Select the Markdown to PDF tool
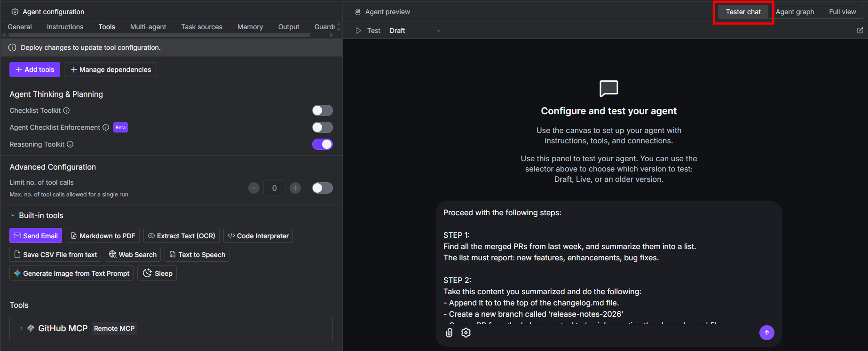Viewport: 868px width, 351px height. [x=103, y=236]
